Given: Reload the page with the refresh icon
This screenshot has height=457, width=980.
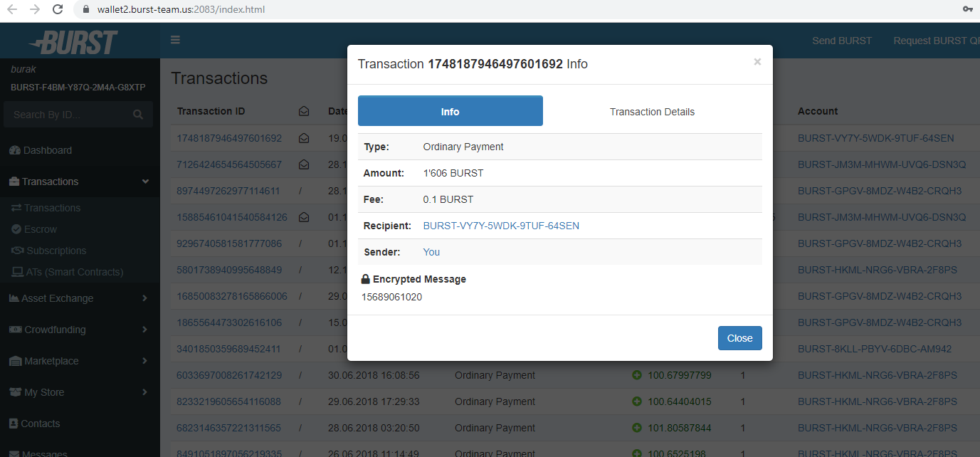Looking at the screenshot, I should point(58,10).
